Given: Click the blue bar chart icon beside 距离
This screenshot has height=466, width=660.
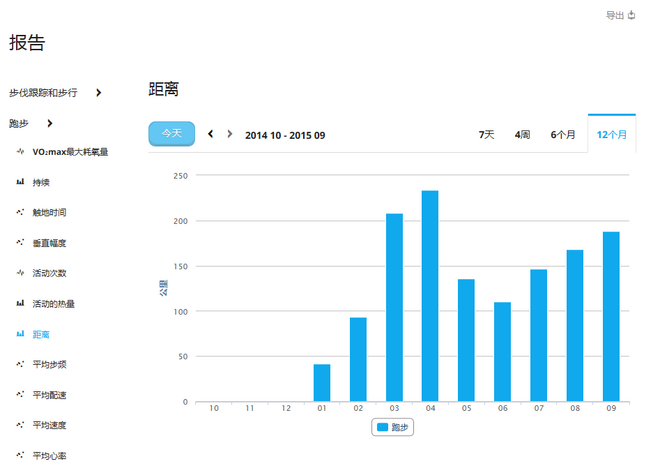Looking at the screenshot, I should (x=20, y=334).
